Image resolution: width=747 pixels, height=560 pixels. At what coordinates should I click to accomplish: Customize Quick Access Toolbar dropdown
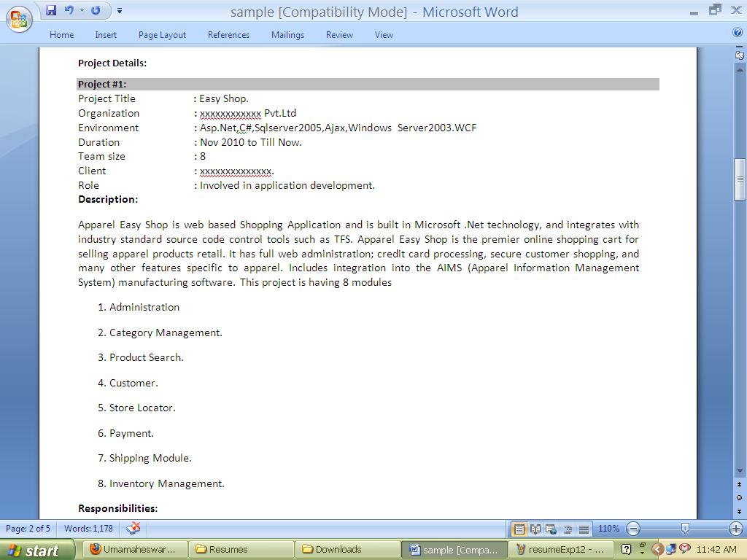[120, 10]
